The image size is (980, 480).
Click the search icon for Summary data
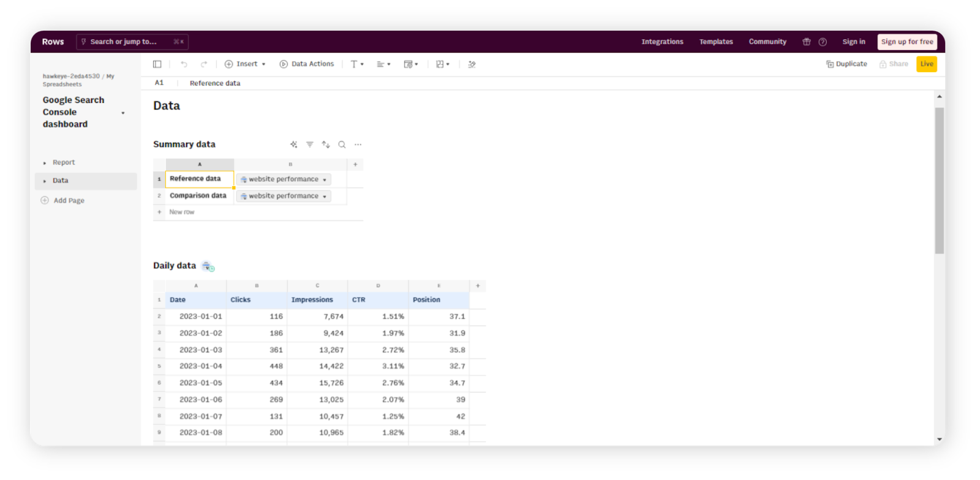pyautogui.click(x=342, y=144)
